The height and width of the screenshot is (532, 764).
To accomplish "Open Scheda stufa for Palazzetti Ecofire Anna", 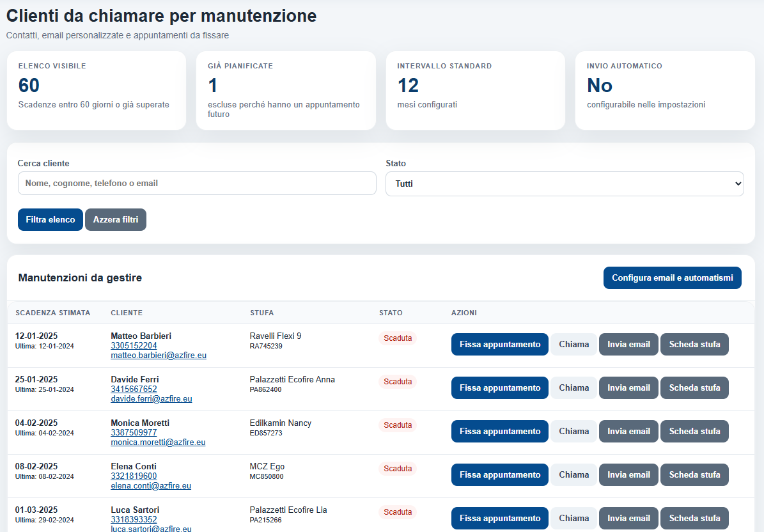I will pos(694,387).
